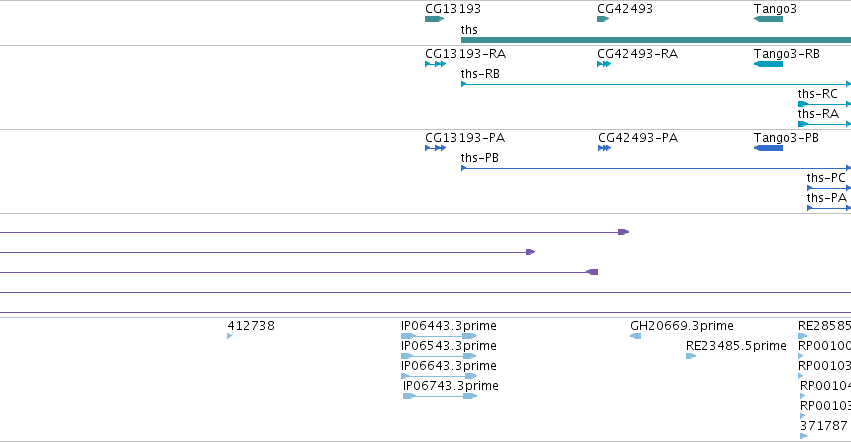Select the CG13193-RA transcript arrow glyph
Screen dimensions: 851x442
pyautogui.click(x=435, y=64)
